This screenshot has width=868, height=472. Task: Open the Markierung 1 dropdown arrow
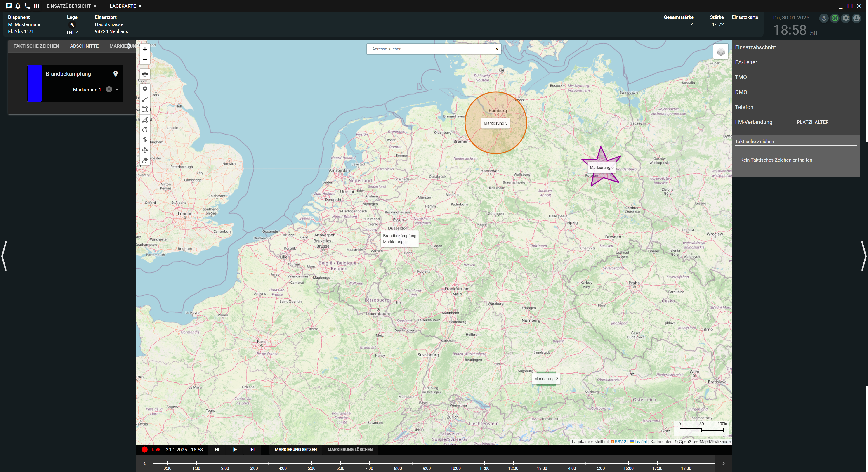coord(117,89)
